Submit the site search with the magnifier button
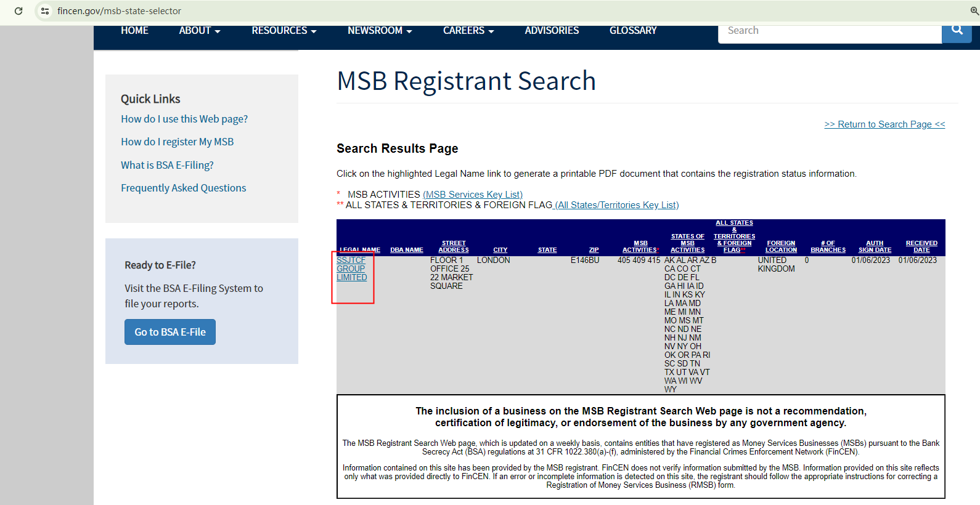Image resolution: width=980 pixels, height=505 pixels. point(957,31)
